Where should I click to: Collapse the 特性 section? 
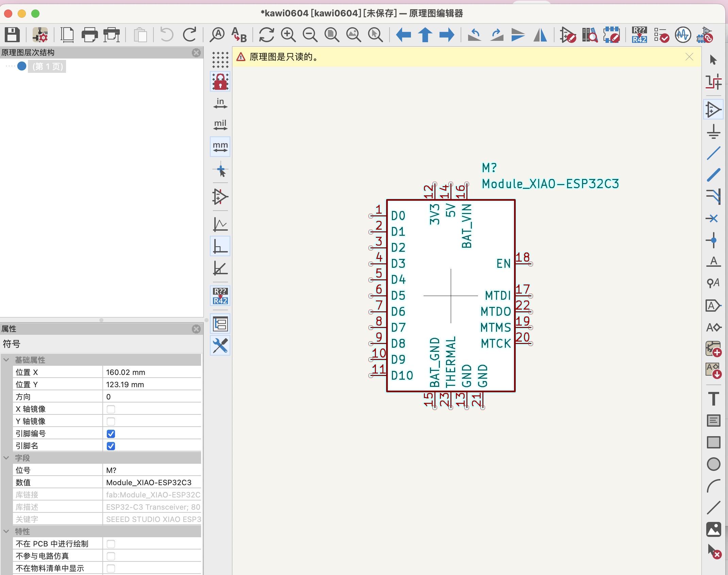tap(6, 531)
